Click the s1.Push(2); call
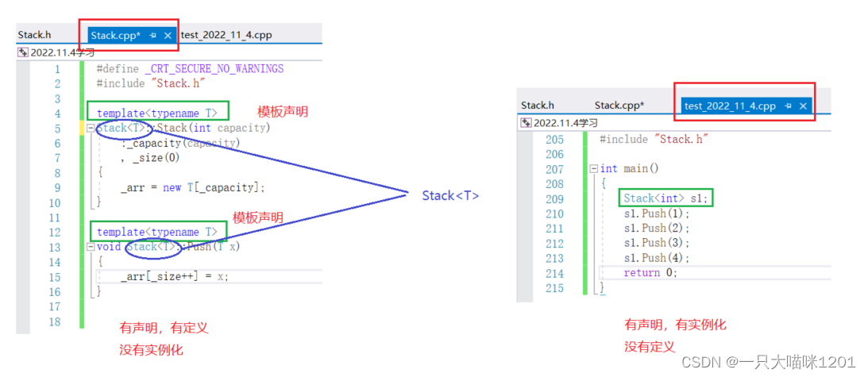Viewport: 868px width, 377px height. (x=657, y=228)
